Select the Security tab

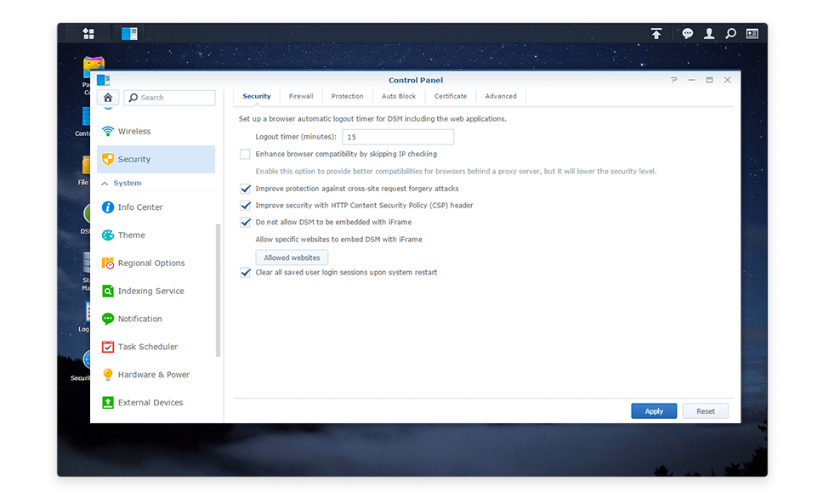coord(257,96)
